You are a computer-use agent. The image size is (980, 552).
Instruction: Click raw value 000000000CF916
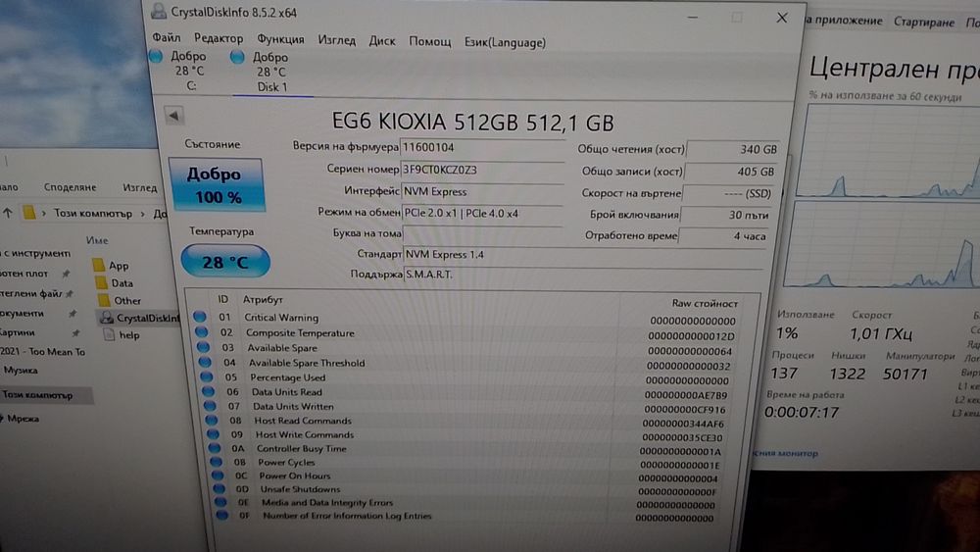(x=684, y=410)
